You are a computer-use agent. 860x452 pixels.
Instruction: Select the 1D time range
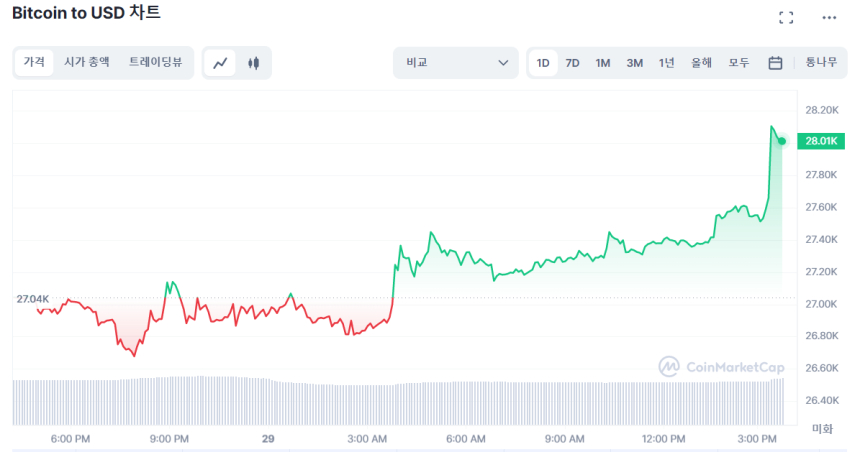[x=543, y=63]
